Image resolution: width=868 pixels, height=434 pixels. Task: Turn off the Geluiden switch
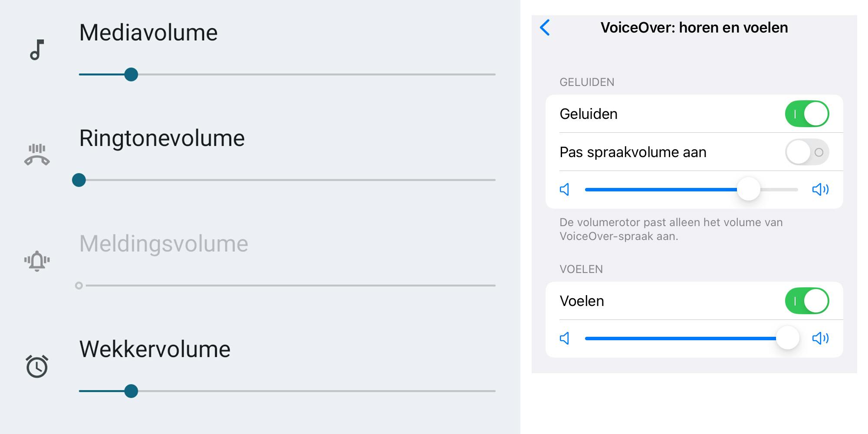tap(807, 114)
